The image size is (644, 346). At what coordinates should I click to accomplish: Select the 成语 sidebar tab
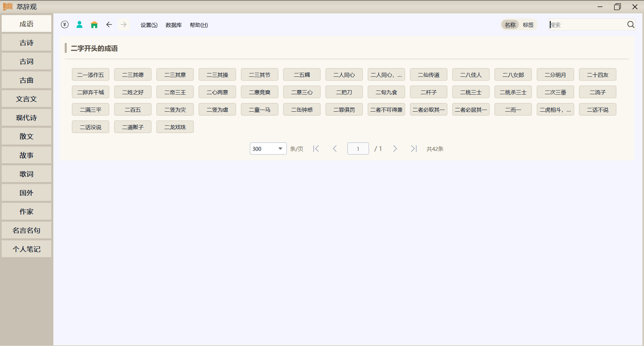(26, 24)
